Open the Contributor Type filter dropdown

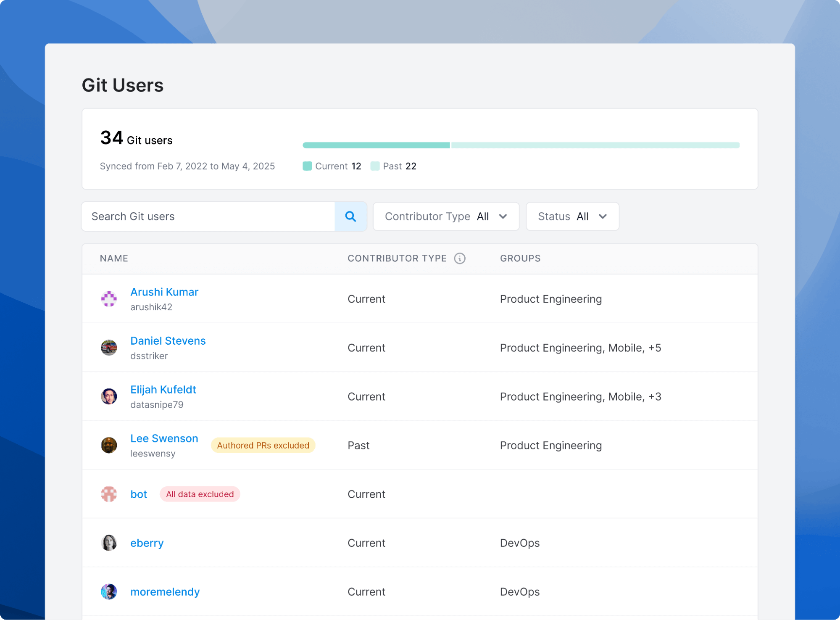(445, 216)
